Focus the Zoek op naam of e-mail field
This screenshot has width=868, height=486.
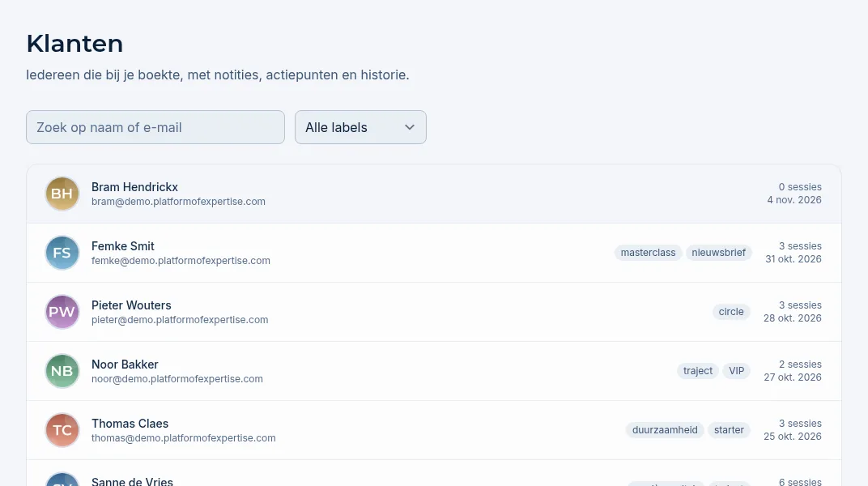[155, 127]
